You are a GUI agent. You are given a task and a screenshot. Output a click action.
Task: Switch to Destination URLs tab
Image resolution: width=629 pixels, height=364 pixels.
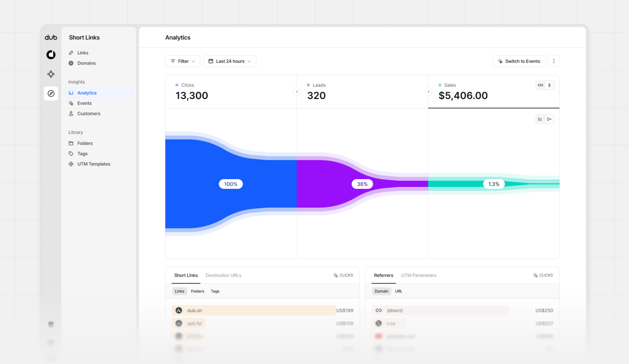click(x=223, y=275)
